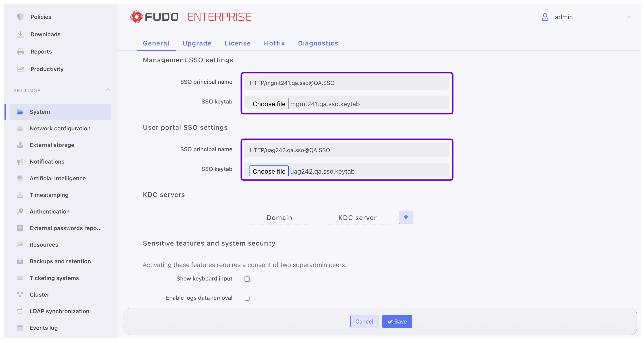
Task: Click the External passwords repository icon
Action: tap(20, 228)
